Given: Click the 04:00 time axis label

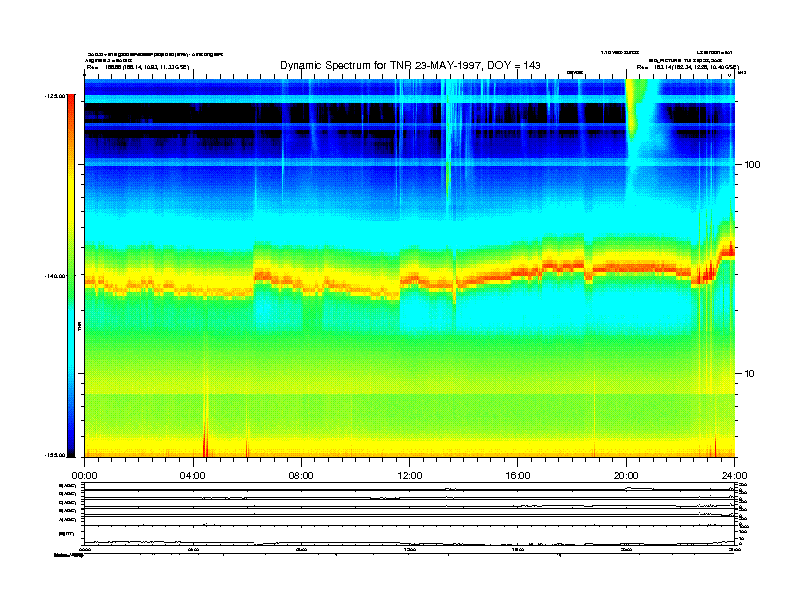Looking at the screenshot, I should 193,476.
